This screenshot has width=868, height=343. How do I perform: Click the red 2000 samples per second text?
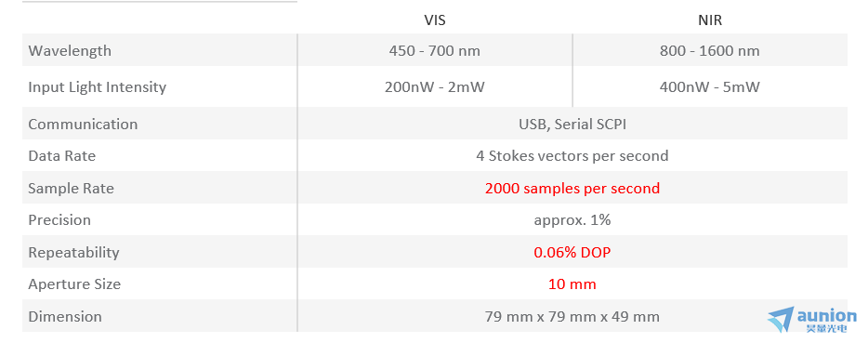[572, 189]
